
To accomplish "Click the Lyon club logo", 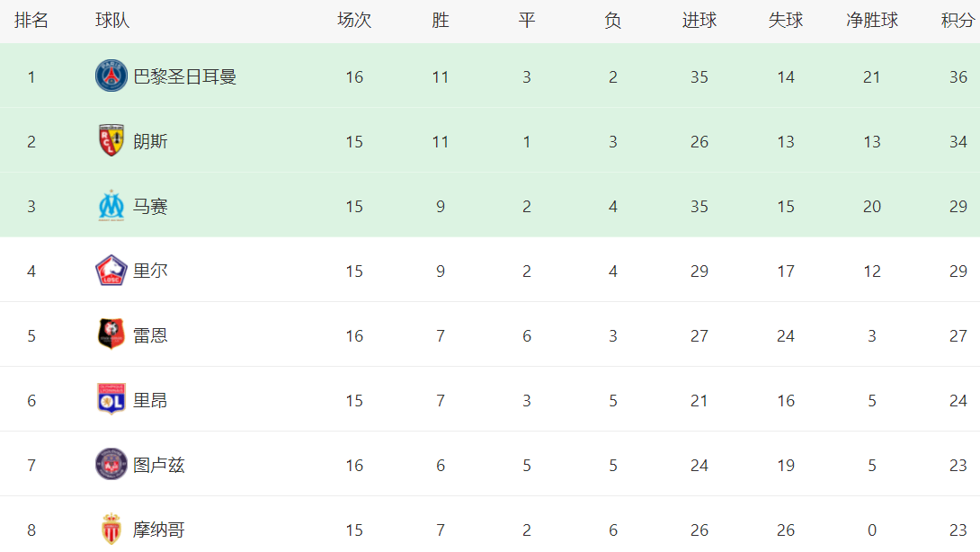I will click(x=111, y=400).
